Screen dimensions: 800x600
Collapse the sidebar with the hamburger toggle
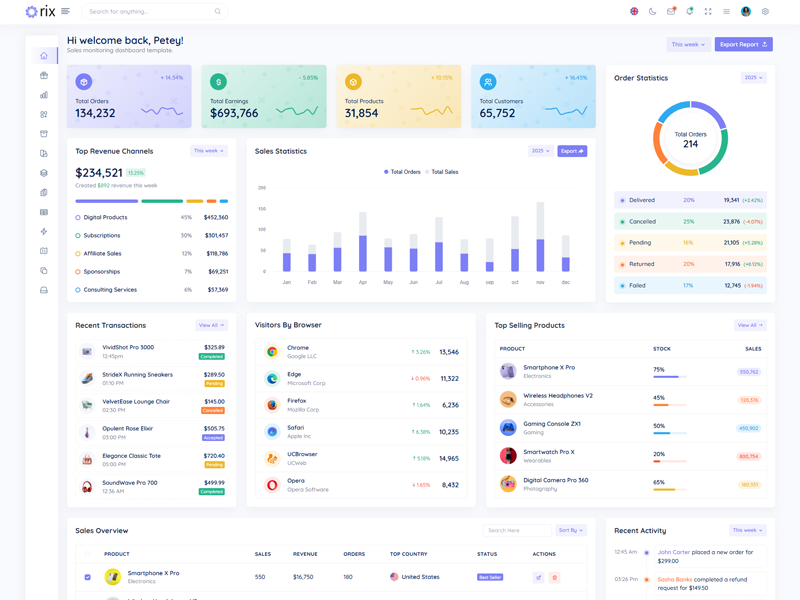[x=66, y=12]
